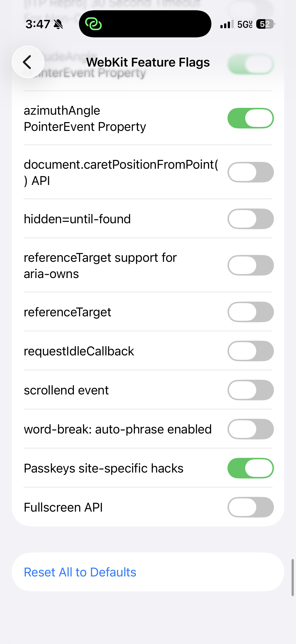Screen dimensions: 296x644
Task: Tap the WebKit Feature Flags title
Action: pyautogui.click(x=148, y=62)
